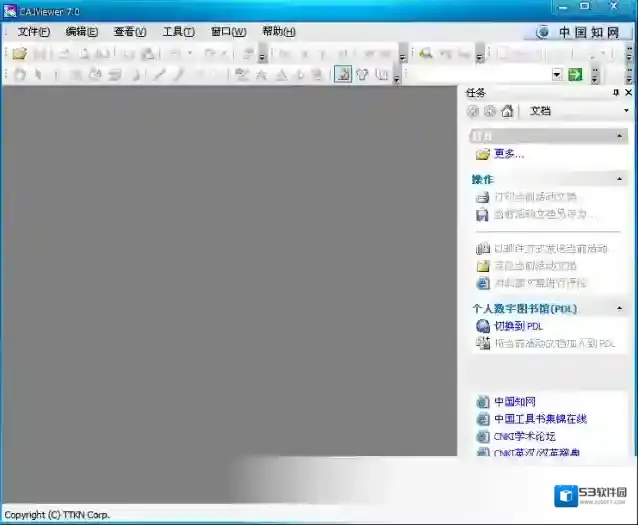Close the 任务 task pane with X

627,92
